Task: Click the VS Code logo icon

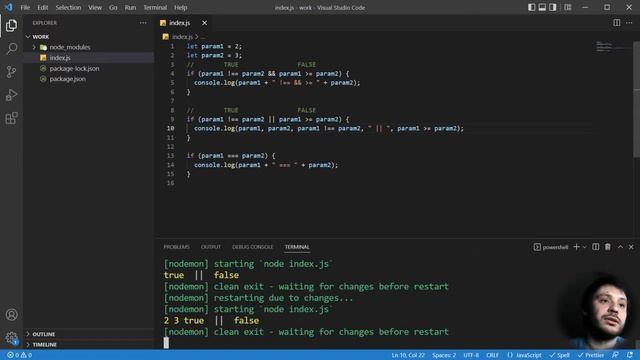Action: 9,7
